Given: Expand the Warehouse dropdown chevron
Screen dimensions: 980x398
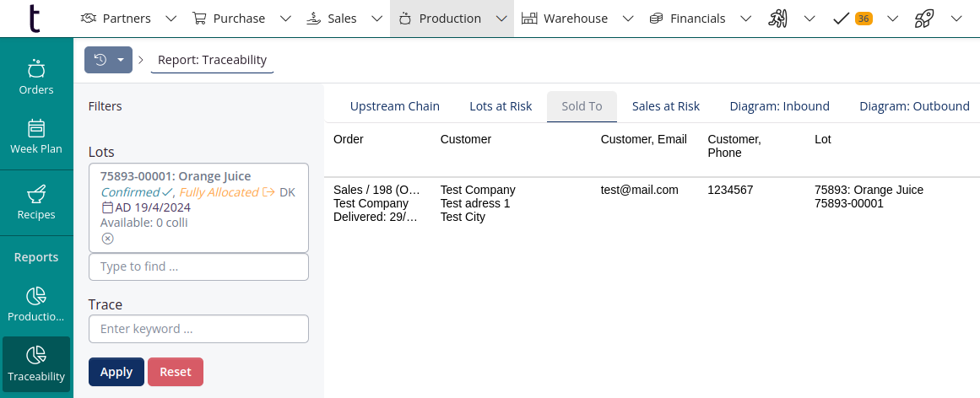Looking at the screenshot, I should pos(629,19).
